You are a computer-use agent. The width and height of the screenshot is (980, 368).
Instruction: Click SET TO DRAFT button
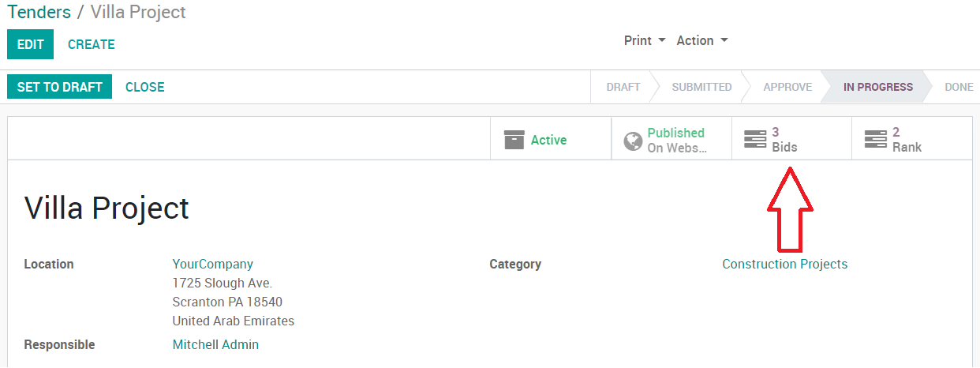pos(59,87)
